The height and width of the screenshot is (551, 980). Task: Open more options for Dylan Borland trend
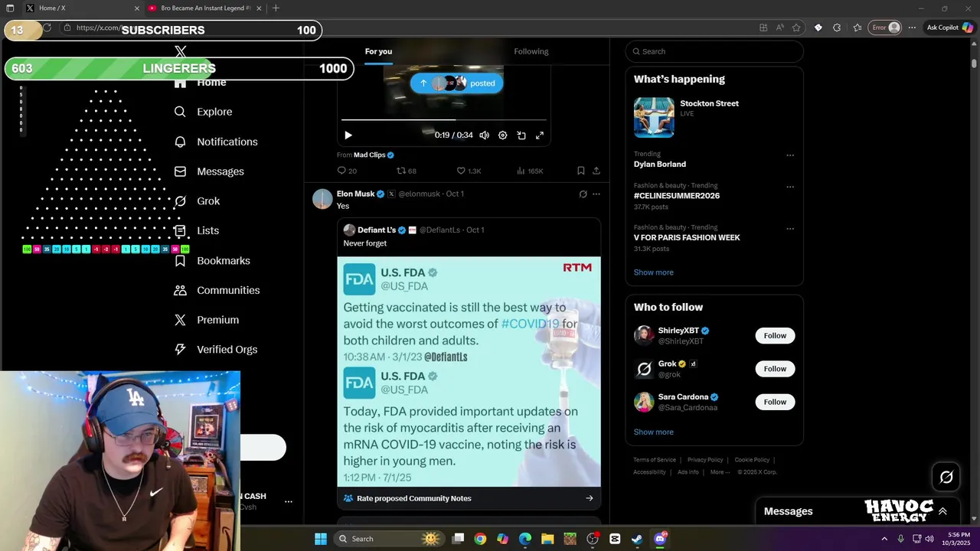click(x=789, y=155)
